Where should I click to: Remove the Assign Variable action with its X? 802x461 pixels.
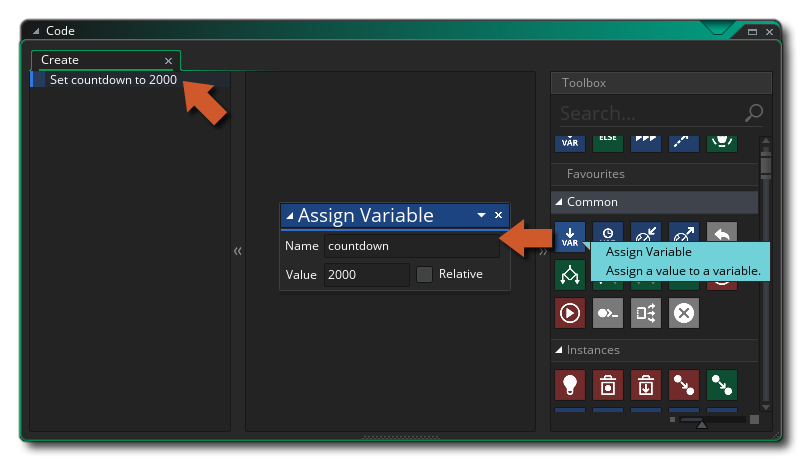498,215
